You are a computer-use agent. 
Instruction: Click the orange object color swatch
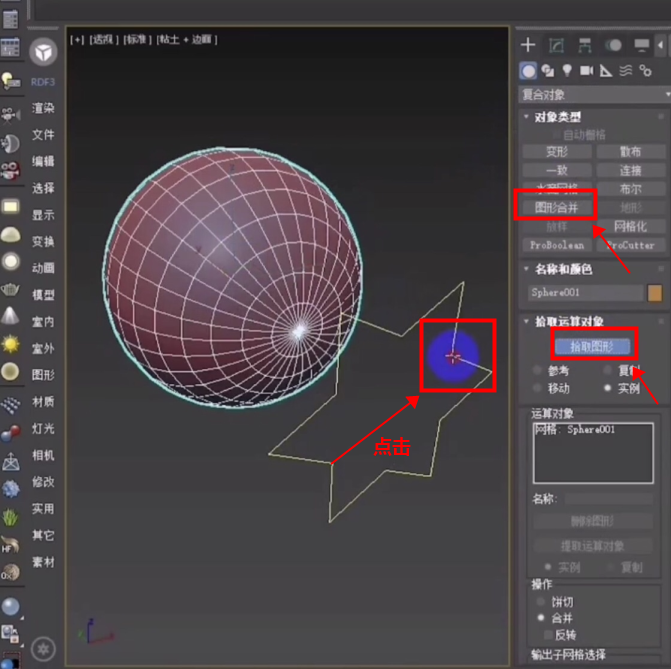pyautogui.click(x=655, y=293)
